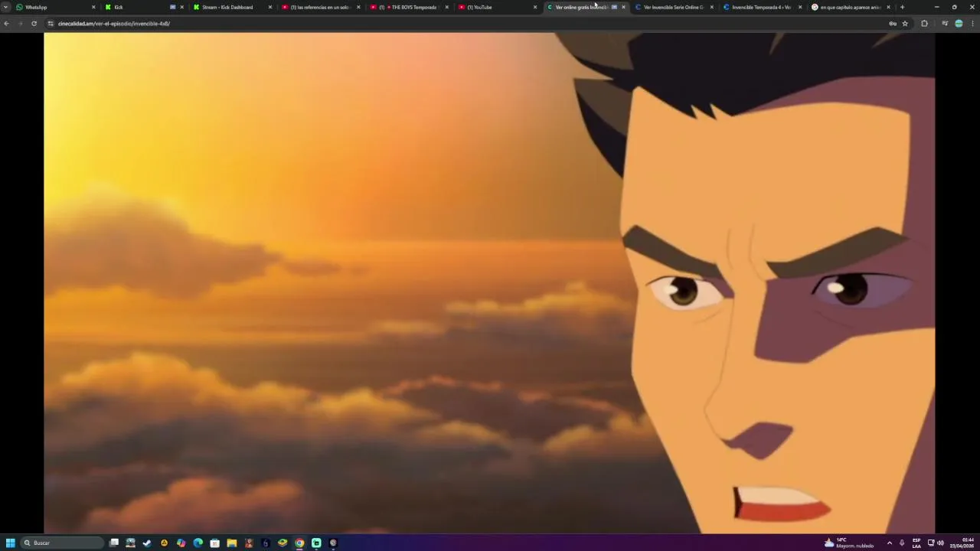
Task: Open the Chrome three-dot menu
Action: (x=972, y=24)
